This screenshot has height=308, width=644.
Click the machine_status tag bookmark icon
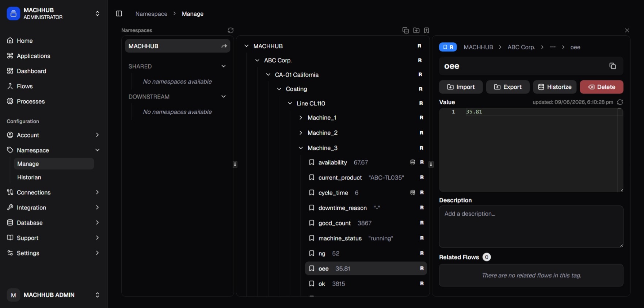[312, 238]
